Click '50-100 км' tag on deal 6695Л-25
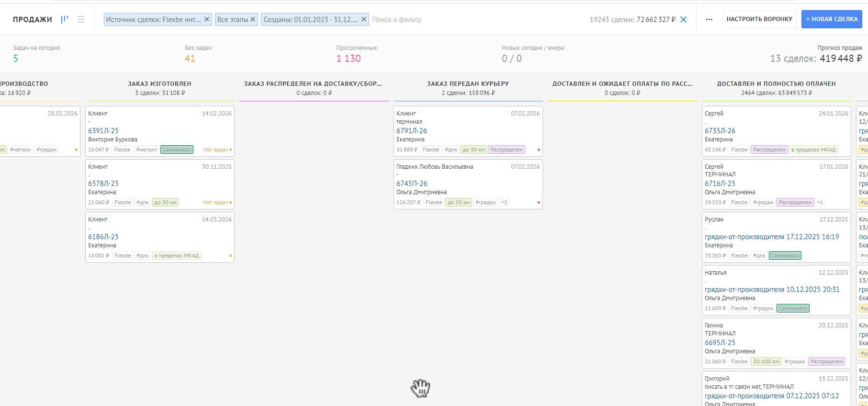Screen dimensions: 868x406 pos(766,361)
